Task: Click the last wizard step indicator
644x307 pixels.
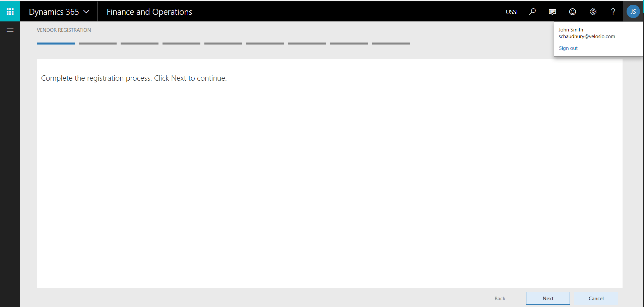Action: (391, 43)
